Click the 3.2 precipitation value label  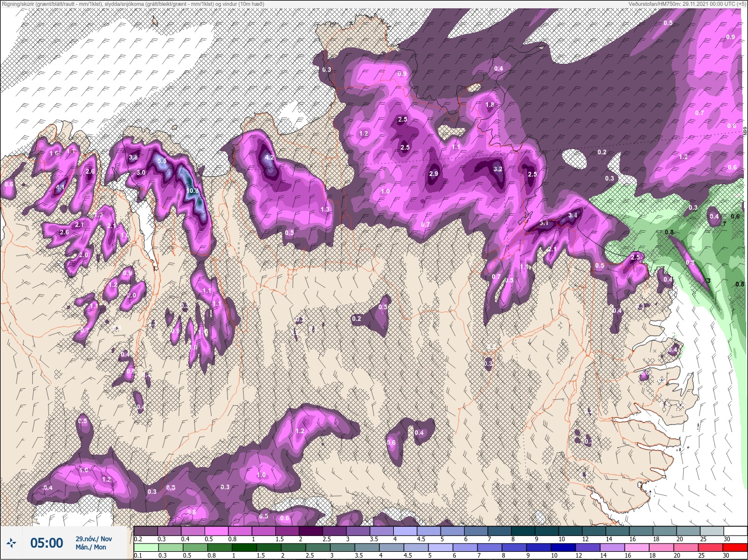tap(498, 169)
